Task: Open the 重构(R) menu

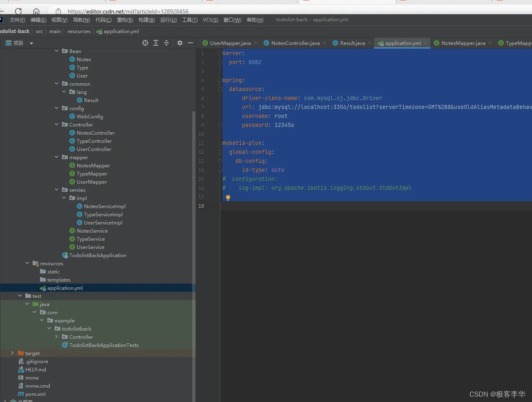Action: point(125,20)
